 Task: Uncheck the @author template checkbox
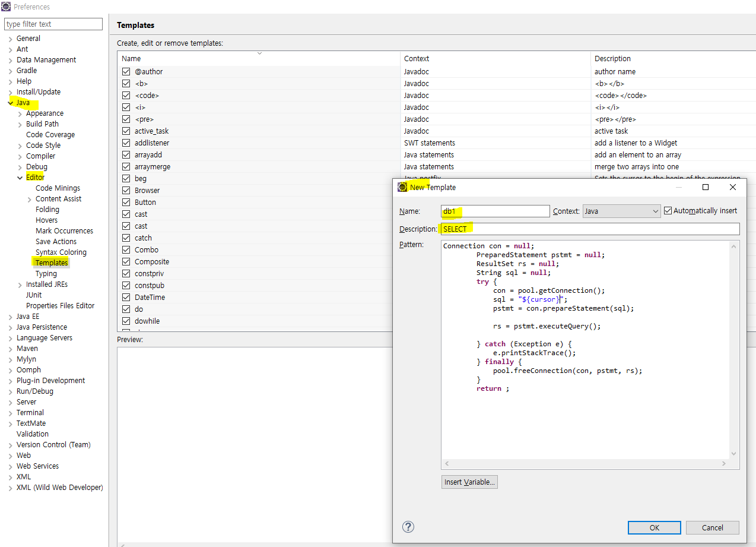[126, 72]
